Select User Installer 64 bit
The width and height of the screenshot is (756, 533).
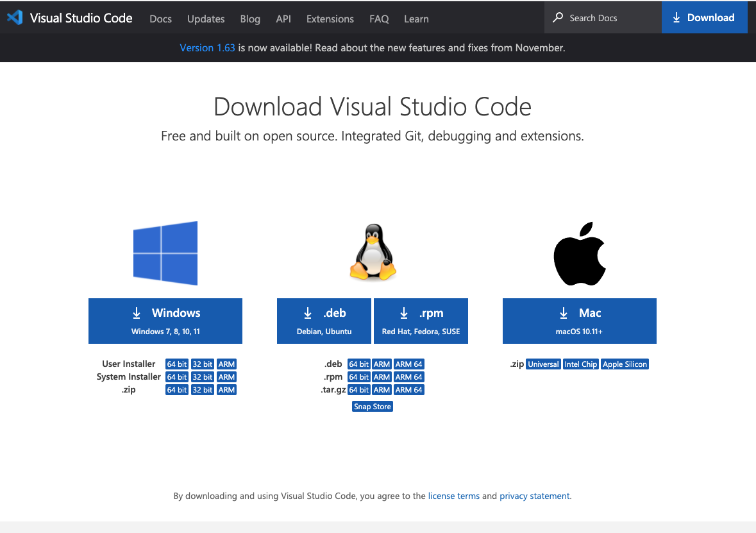177,364
